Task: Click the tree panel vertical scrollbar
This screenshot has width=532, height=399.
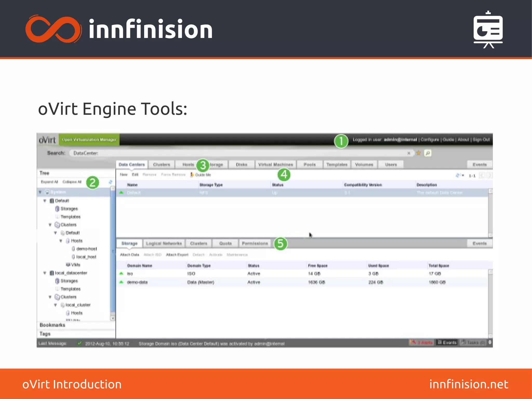Action: 112,251
